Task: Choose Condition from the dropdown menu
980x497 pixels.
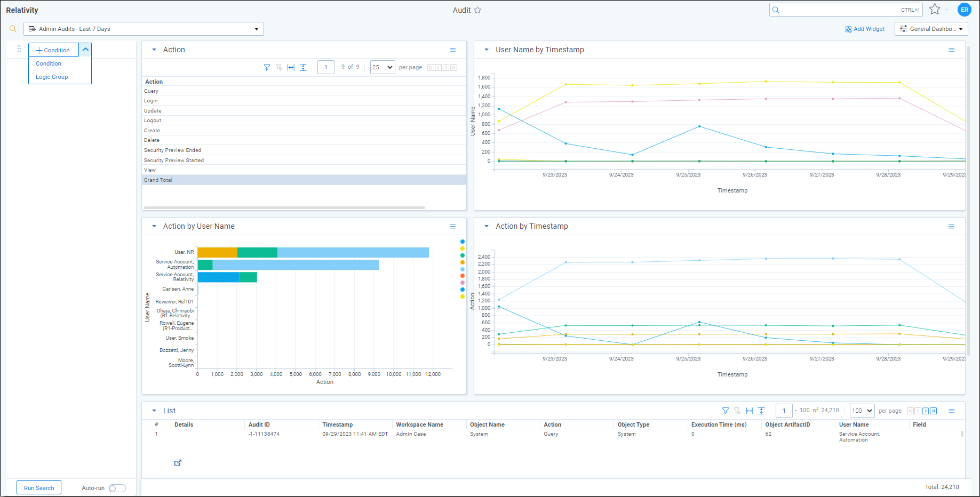Action: [x=49, y=63]
